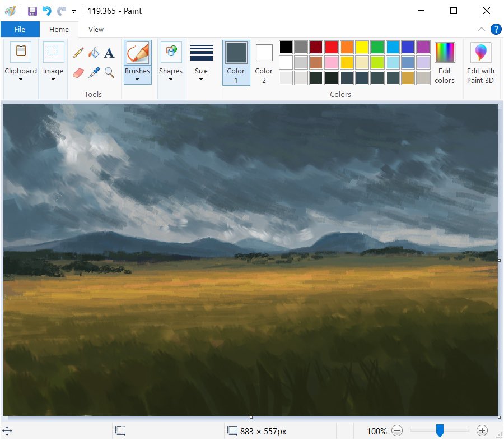Screen dimensions: 504x440
Task: Pick the red color swatch
Action: (x=332, y=47)
